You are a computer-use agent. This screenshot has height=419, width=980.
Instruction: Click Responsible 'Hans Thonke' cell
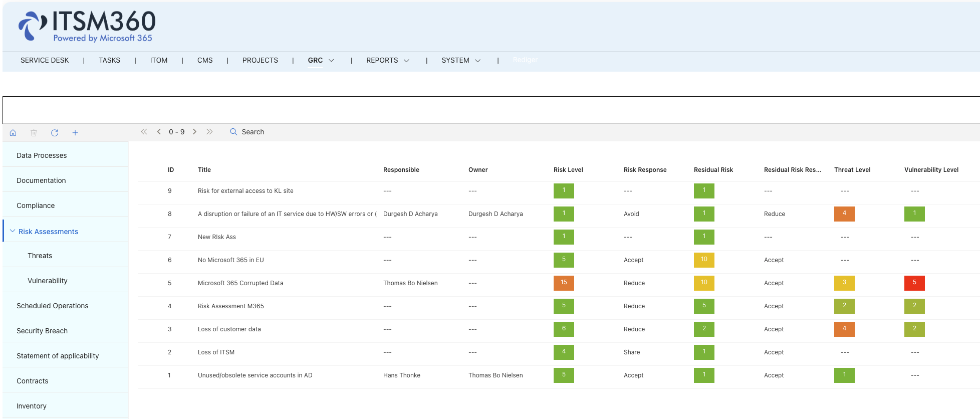402,375
